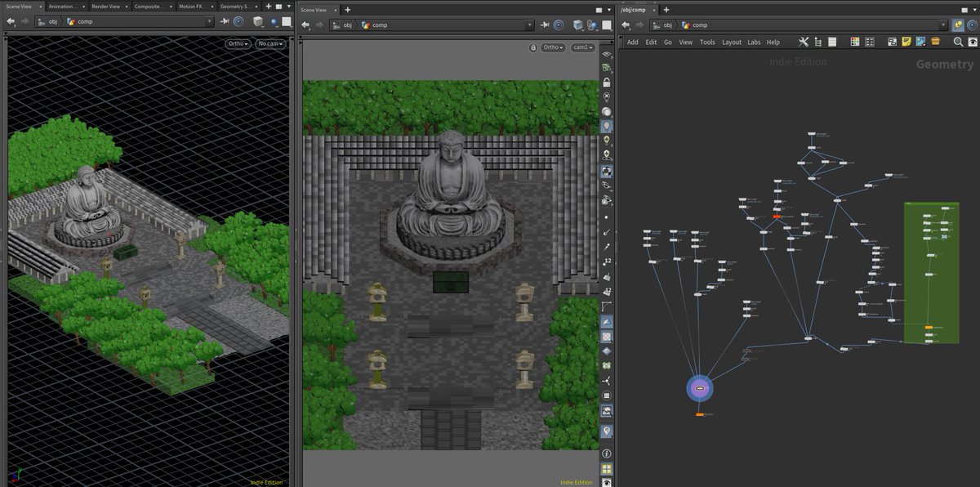Click the target circle icon in network editor
The width and height of the screenshot is (980, 487).
pos(972,25)
